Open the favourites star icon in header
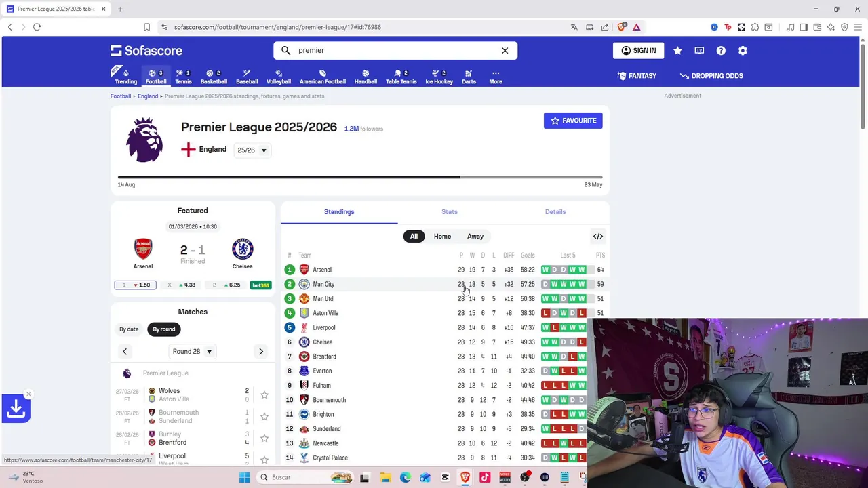 (677, 50)
